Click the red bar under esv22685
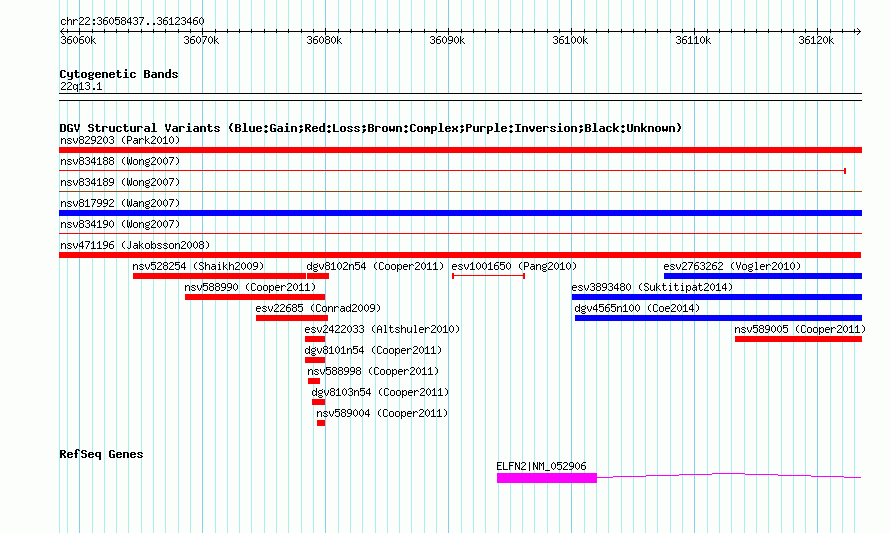Viewport: 890px width, 533px height. [292, 318]
